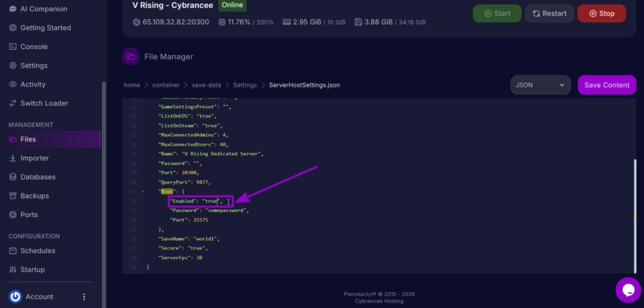The height and width of the screenshot is (308, 644).
Task: Place the cursor in the "ListOnSteam" line
Action: [x=191, y=126]
